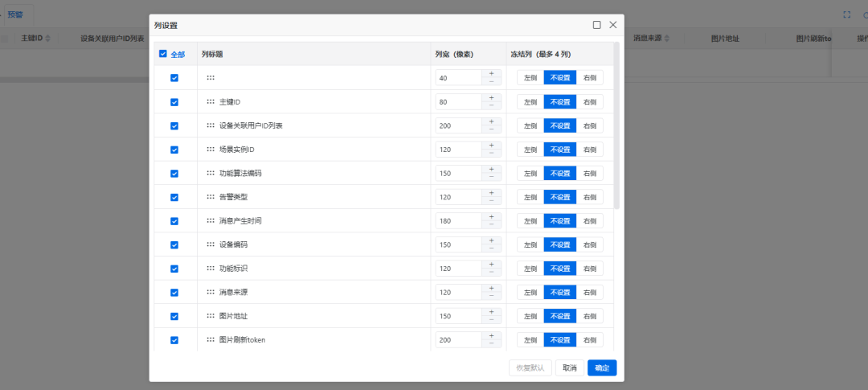The height and width of the screenshot is (390, 868).
Task: Click drag handle icon for 主键ID row
Action: [211, 102]
